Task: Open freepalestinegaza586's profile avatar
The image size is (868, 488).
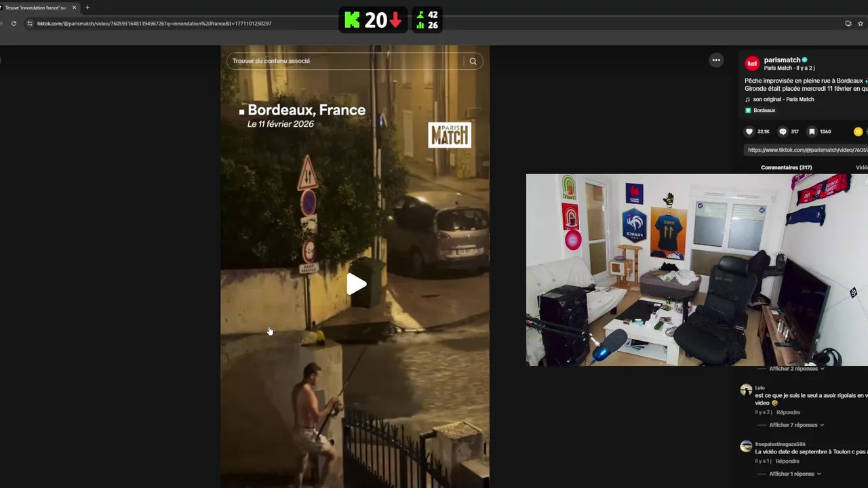Action: coord(746,446)
